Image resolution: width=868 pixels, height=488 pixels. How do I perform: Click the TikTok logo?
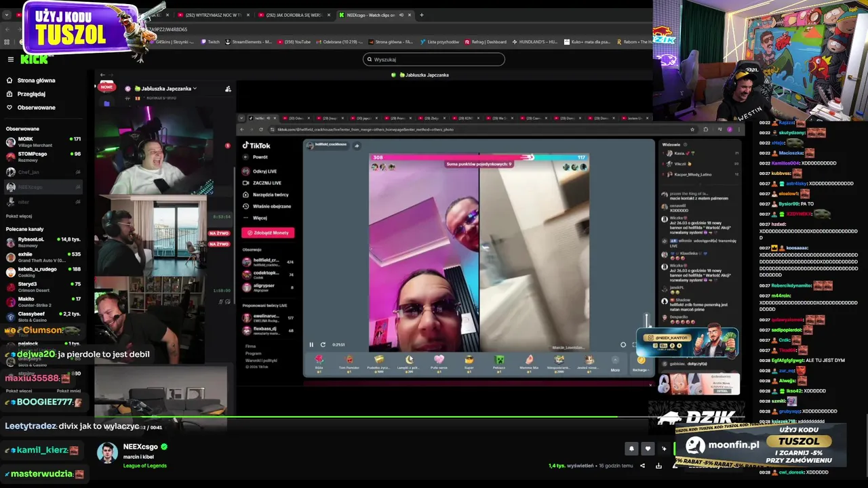tap(256, 145)
